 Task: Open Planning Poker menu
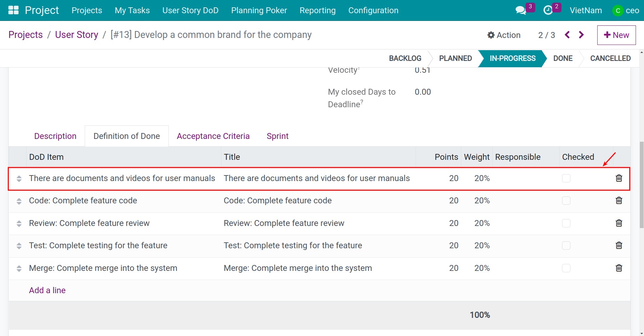click(259, 10)
